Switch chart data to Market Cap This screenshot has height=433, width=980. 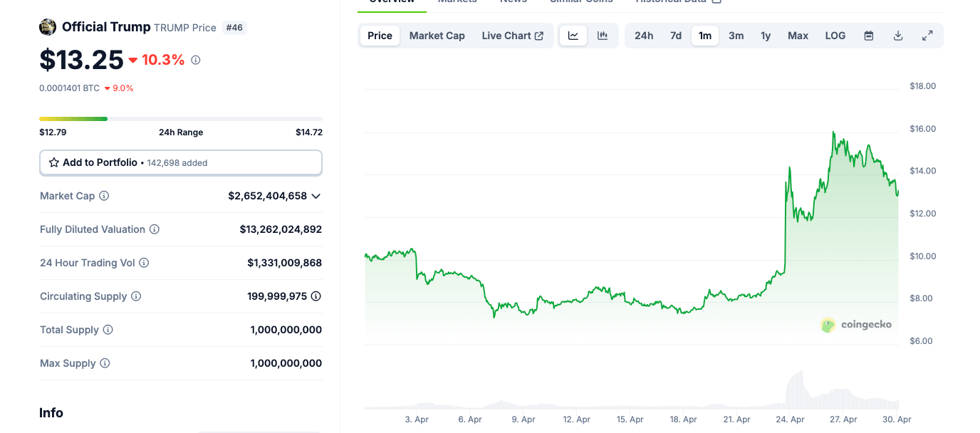pos(437,35)
